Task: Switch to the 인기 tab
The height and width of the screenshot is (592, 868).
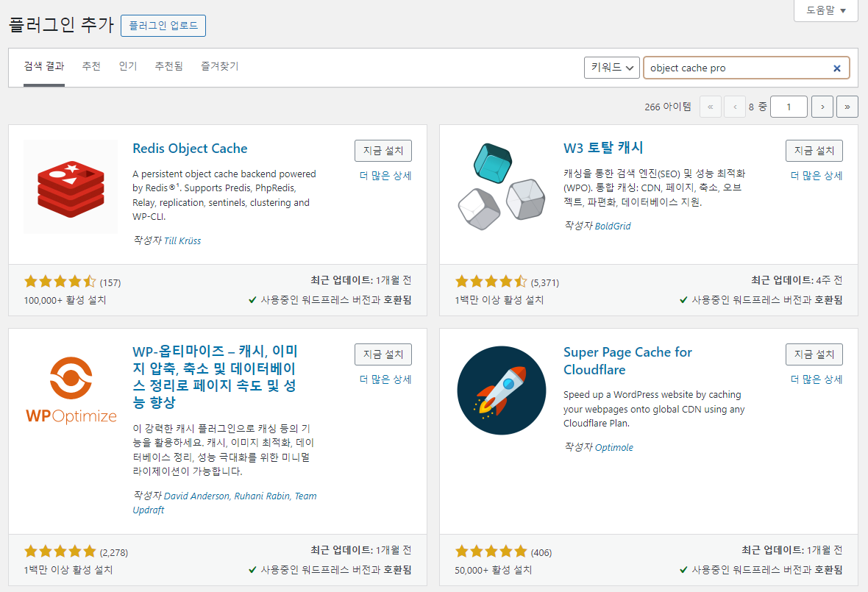Action: tap(128, 66)
